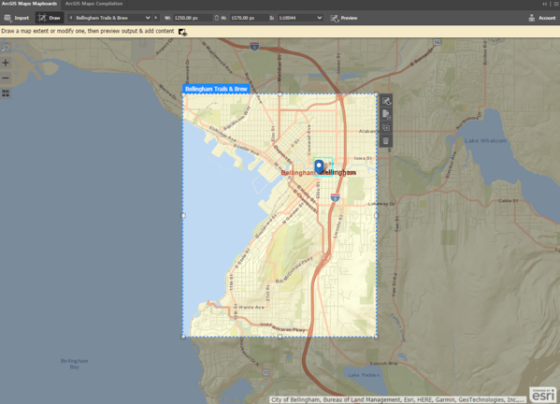The height and width of the screenshot is (404, 560).
Task: Click the add content icon in the hint bar
Action: [182, 32]
